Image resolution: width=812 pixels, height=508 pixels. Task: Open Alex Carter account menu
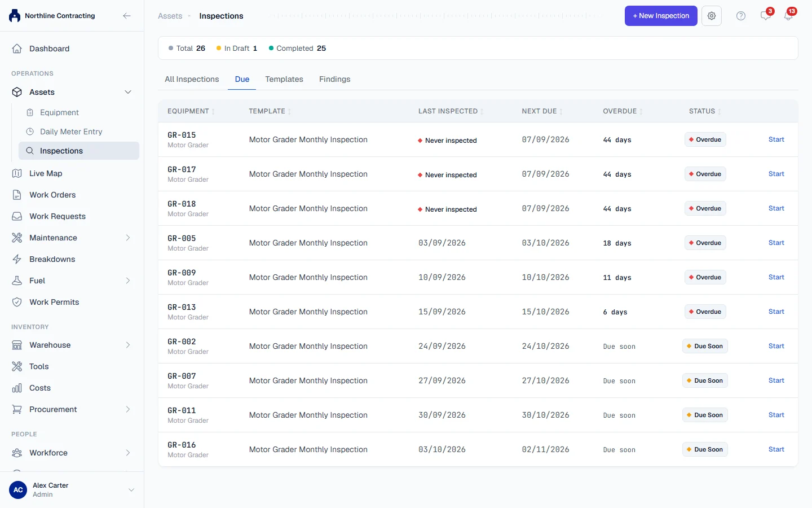pos(72,490)
